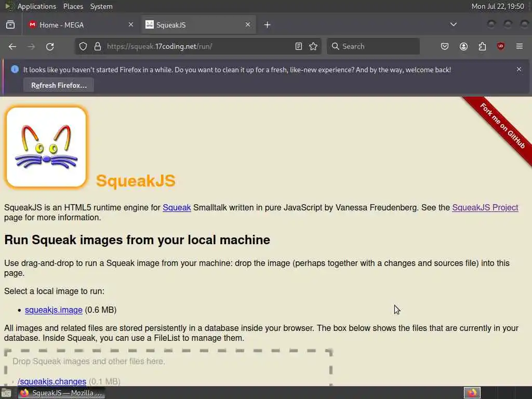The width and height of the screenshot is (532, 399).
Task: Follow the Squeak hyperlink
Action: point(177,208)
